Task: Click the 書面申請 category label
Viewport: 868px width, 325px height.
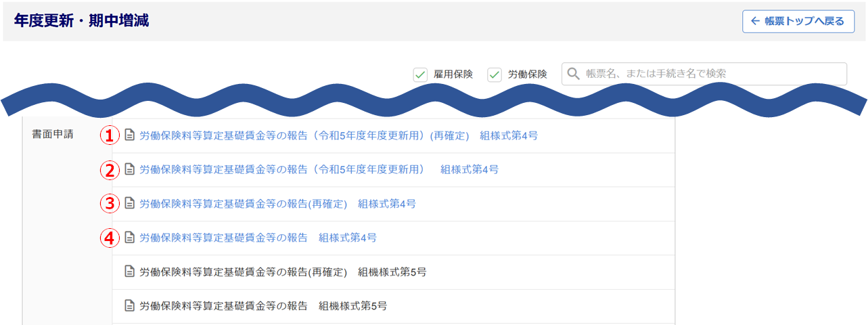Action: coord(53,134)
